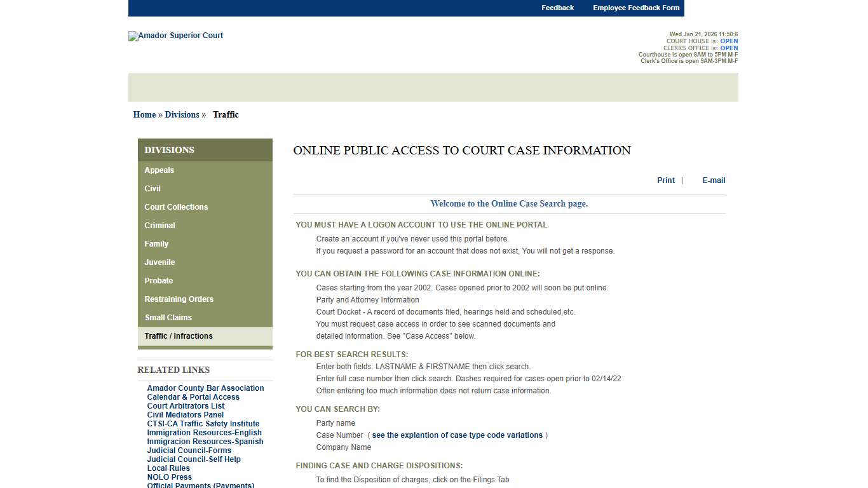Viewport: 868px width, 488px height.
Task: Open the Criminal division page
Action: click(x=159, y=226)
